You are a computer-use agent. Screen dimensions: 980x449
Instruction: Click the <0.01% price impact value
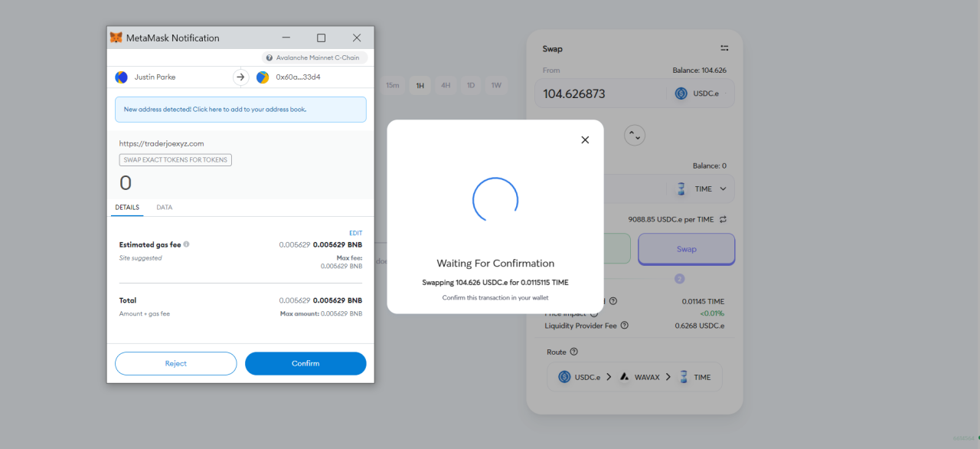[x=712, y=313]
